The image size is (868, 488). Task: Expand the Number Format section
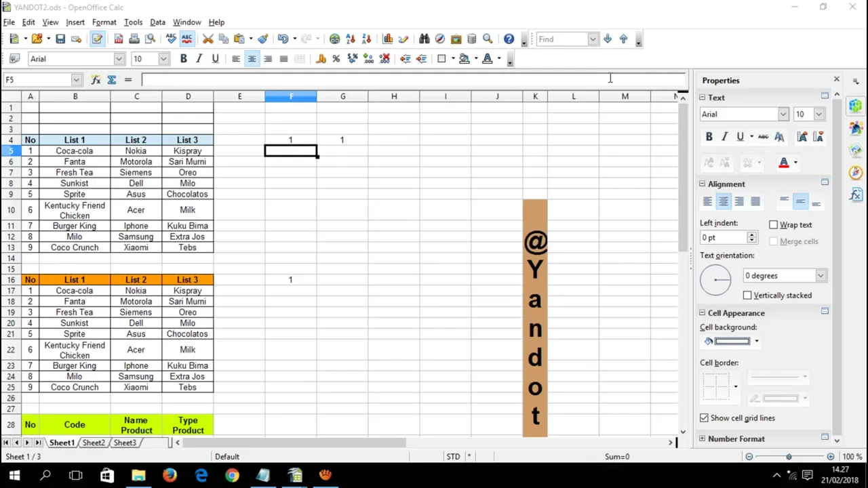click(x=703, y=439)
